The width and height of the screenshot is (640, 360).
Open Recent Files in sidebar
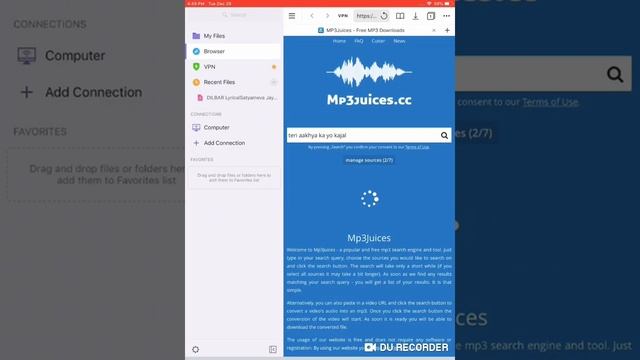coord(233,82)
